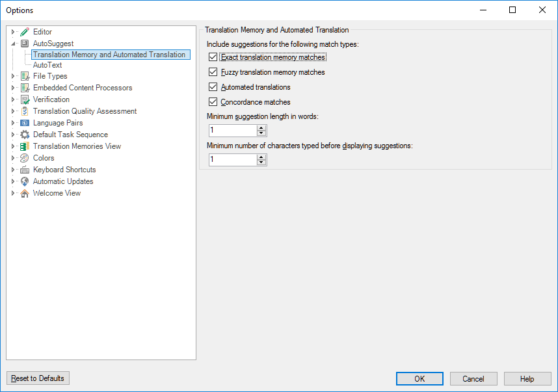Click the Welcome View home icon
The image size is (558, 392).
(x=25, y=193)
